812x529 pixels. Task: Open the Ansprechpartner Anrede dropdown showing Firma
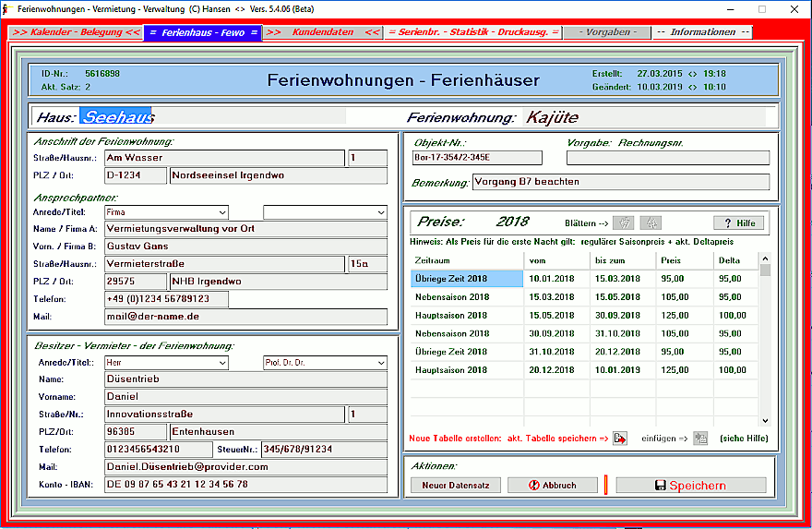point(166,211)
